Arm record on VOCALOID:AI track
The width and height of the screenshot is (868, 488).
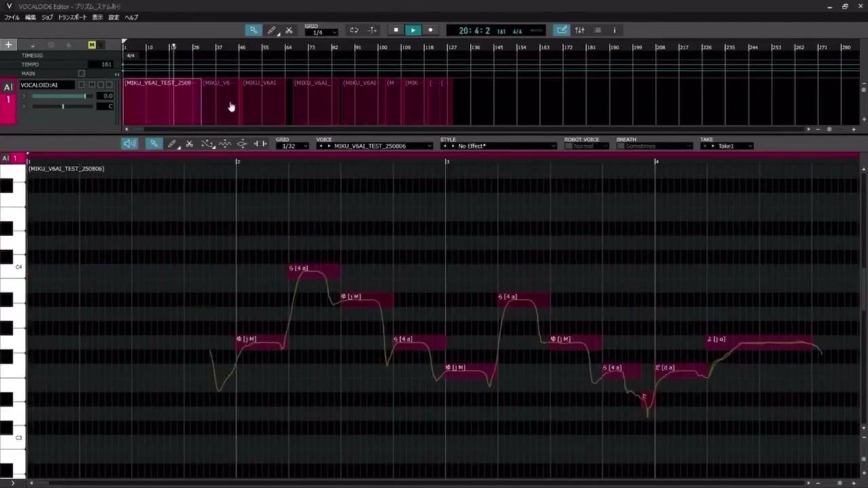pos(110,85)
